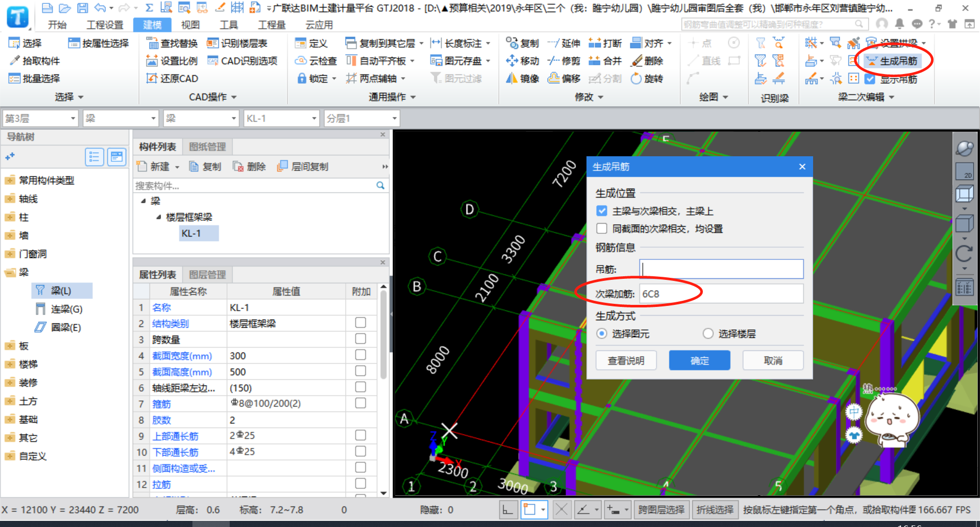The width and height of the screenshot is (980, 527).
Task: Open the 云应用 ribbon tab
Action: (319, 25)
